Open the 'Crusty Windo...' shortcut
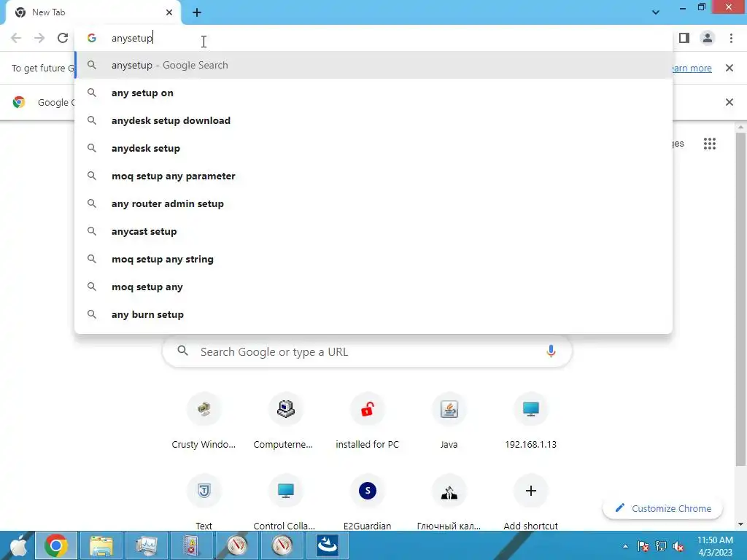Viewport: 747px width, 560px height. (x=204, y=421)
